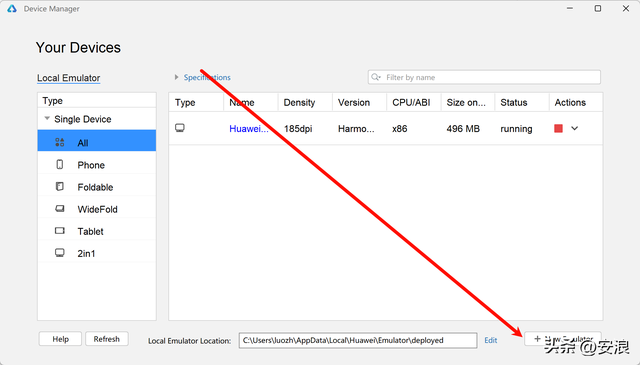Close the Device Manager window

(626, 9)
